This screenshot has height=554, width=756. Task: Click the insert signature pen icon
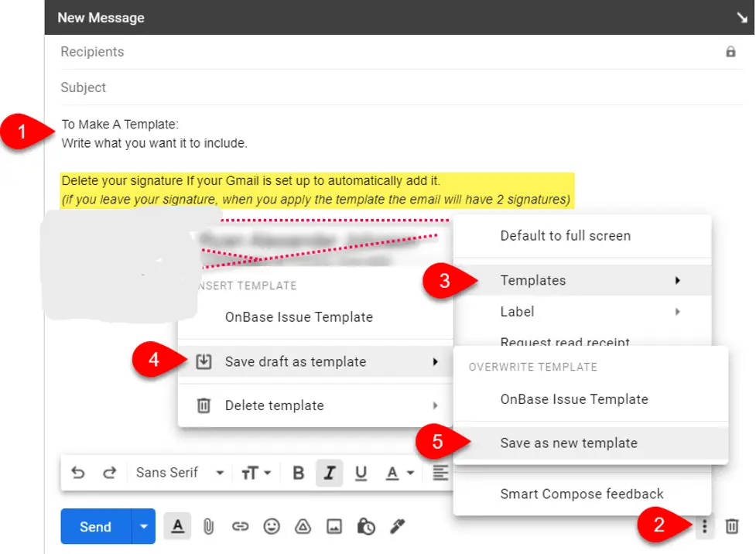coord(397,526)
